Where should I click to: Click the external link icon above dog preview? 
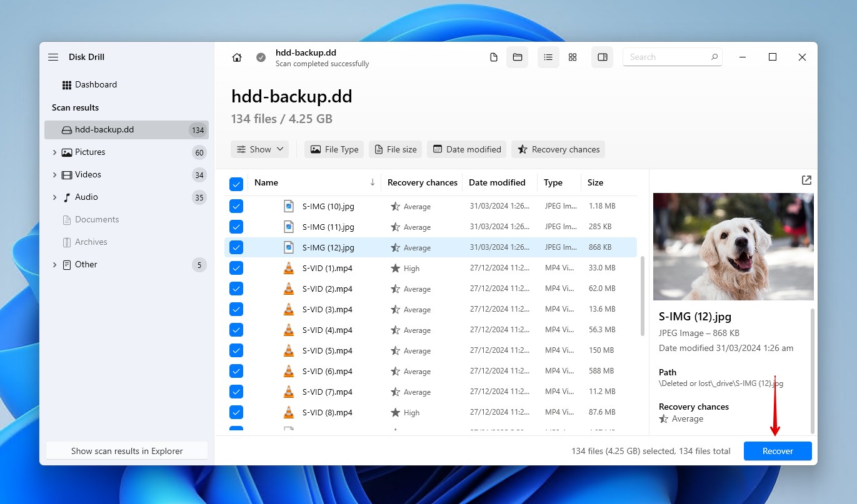(x=806, y=179)
